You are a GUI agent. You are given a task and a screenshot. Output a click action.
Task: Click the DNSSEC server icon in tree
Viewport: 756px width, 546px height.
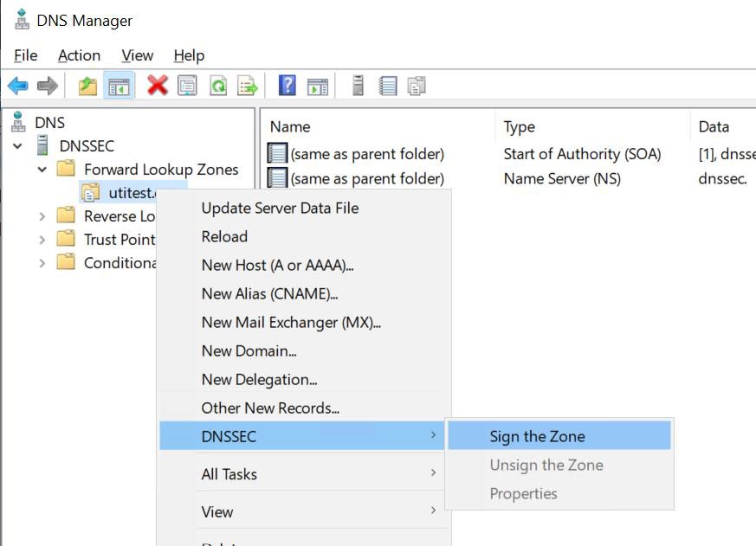pos(42,145)
